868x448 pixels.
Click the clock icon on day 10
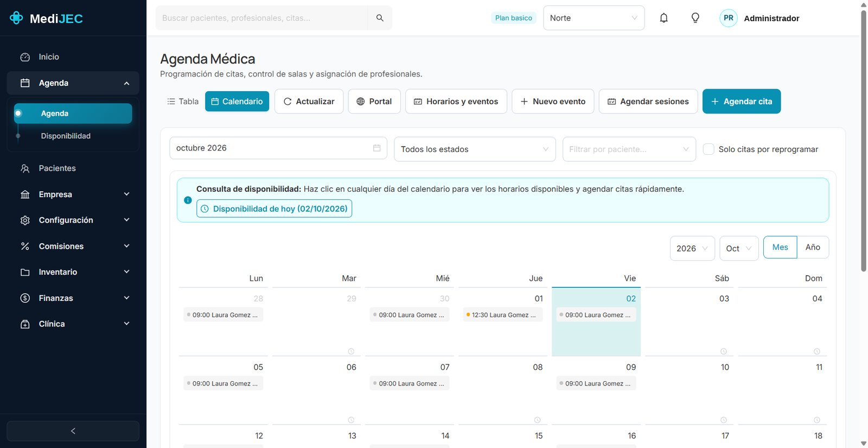tap(724, 420)
